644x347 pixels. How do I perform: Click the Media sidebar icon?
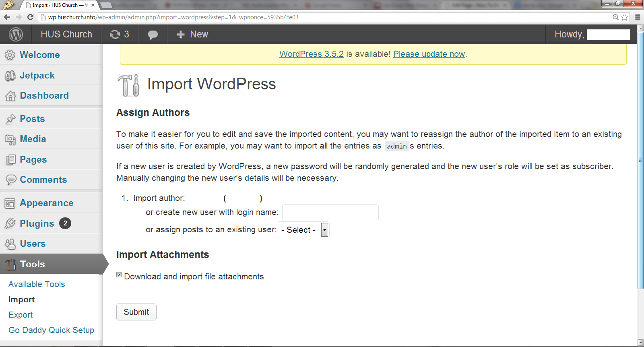tap(10, 139)
